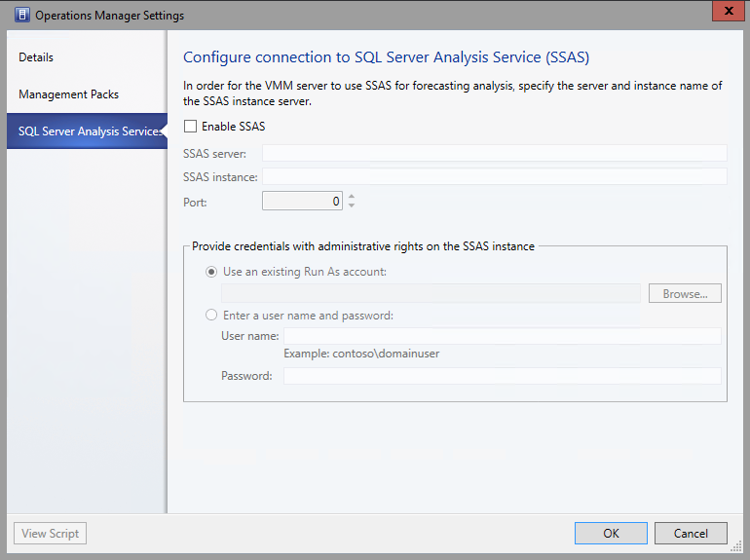This screenshot has height=560, width=750.
Task: Click the SSAS instance text field
Action: (494, 176)
